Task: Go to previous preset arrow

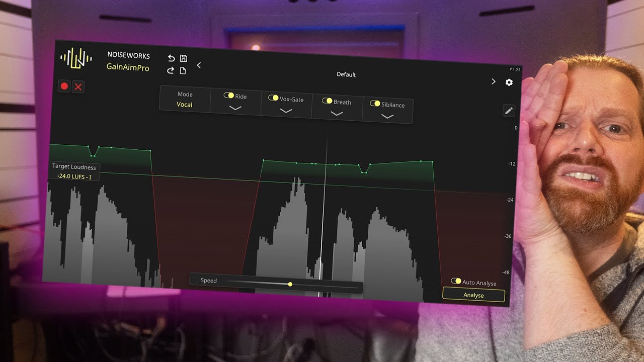Action: (x=199, y=65)
